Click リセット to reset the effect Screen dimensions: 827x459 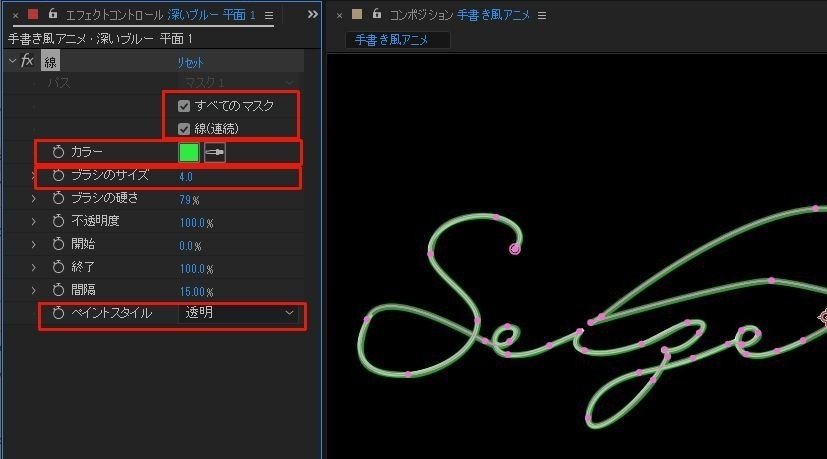pyautogui.click(x=190, y=63)
